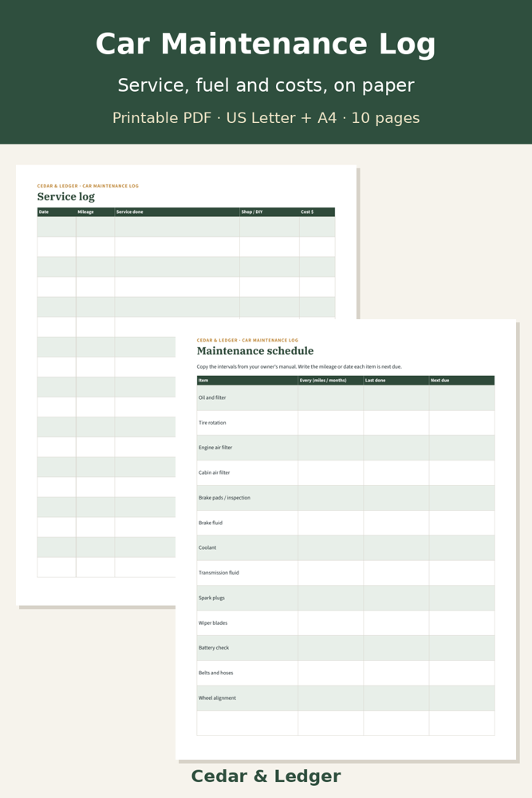Click the Last done cell for Tire rotation
The width and height of the screenshot is (532, 798).
(396, 422)
